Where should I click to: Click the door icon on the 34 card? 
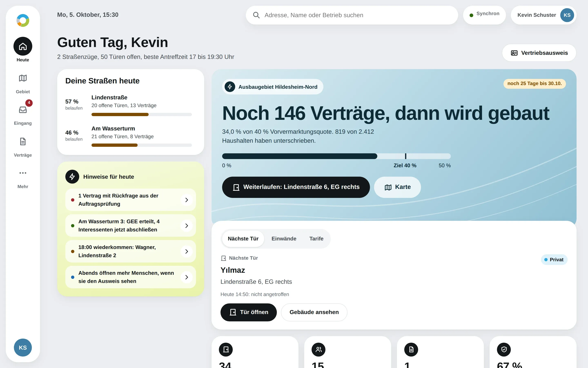point(226,350)
